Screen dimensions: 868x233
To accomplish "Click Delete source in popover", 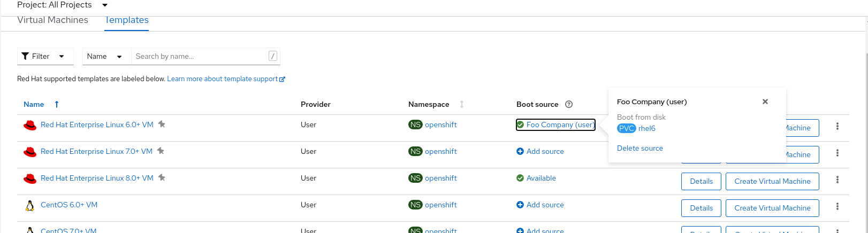I will pos(640,148).
